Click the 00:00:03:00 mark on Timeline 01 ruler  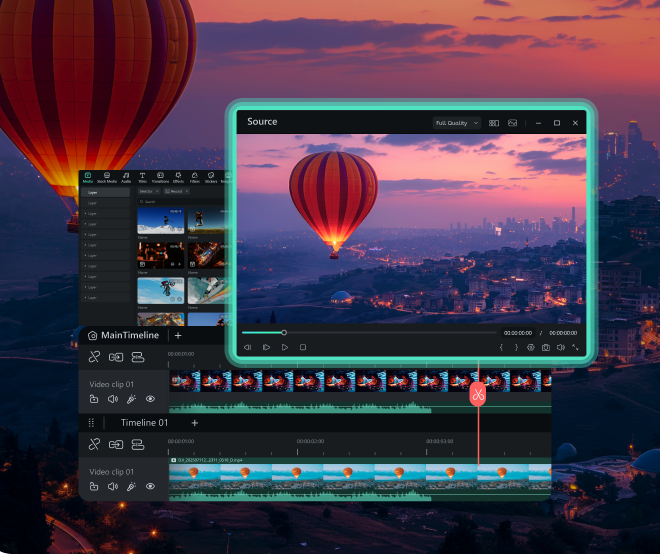[x=439, y=441]
